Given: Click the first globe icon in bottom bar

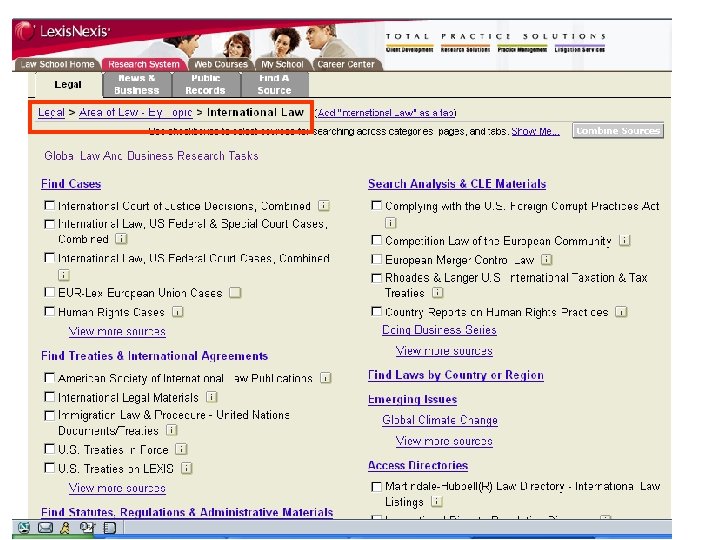Looking at the screenshot, I should [24, 528].
